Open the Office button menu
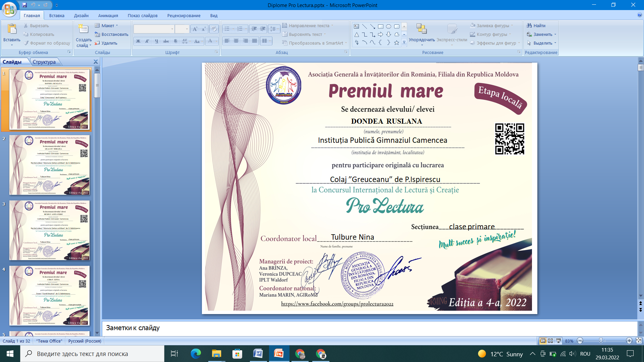This screenshot has height=362, width=644. click(x=9, y=9)
